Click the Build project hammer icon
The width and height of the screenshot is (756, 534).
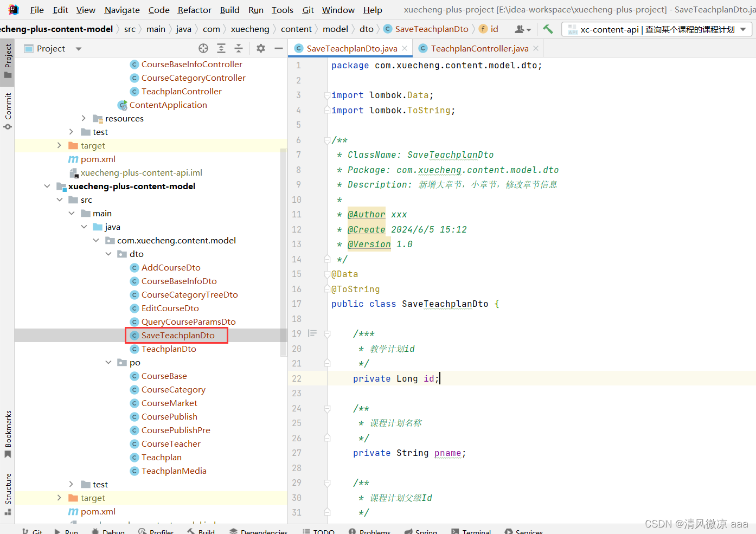[548, 29]
